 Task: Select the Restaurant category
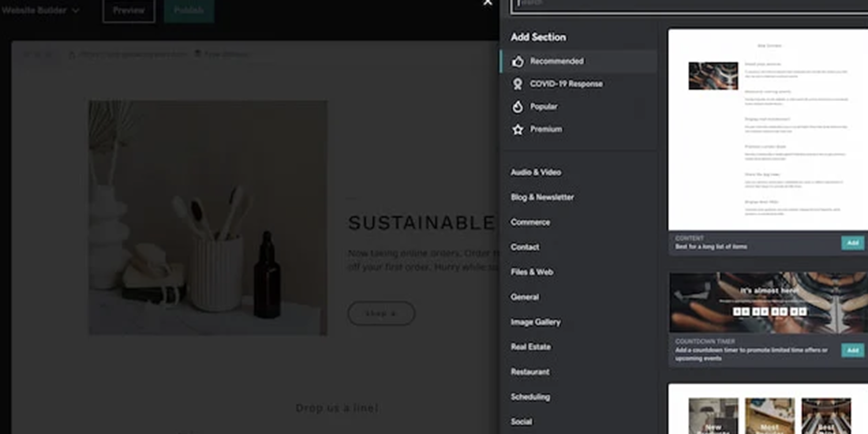pos(530,372)
